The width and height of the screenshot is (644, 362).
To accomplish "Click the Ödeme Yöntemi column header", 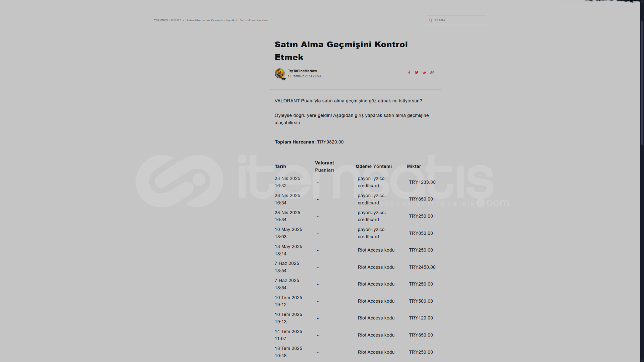I will pyautogui.click(x=373, y=167).
